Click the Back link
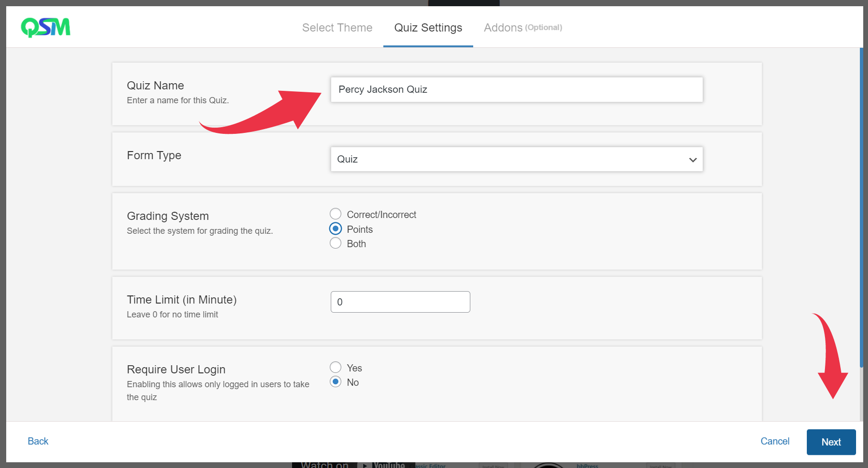This screenshot has width=868, height=468. click(x=38, y=441)
